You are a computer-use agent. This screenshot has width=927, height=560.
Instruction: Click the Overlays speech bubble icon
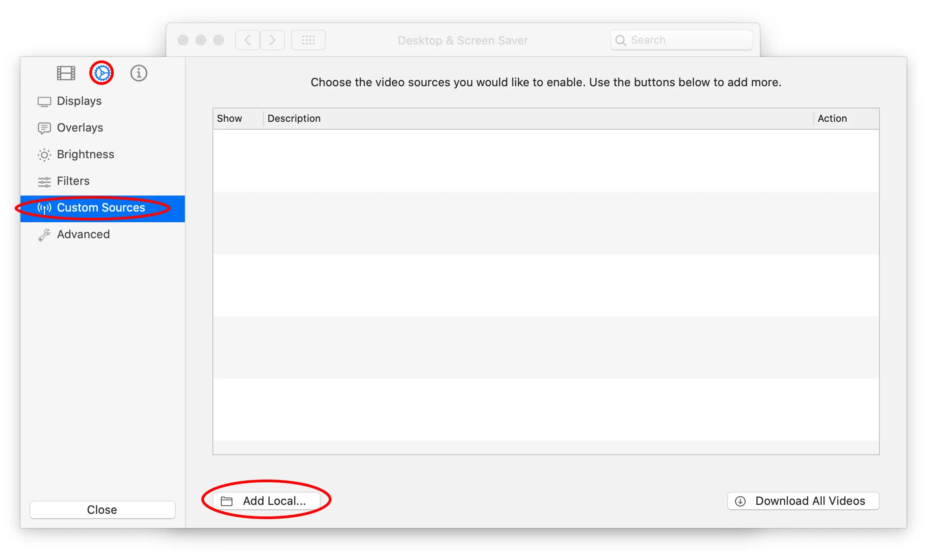click(44, 128)
